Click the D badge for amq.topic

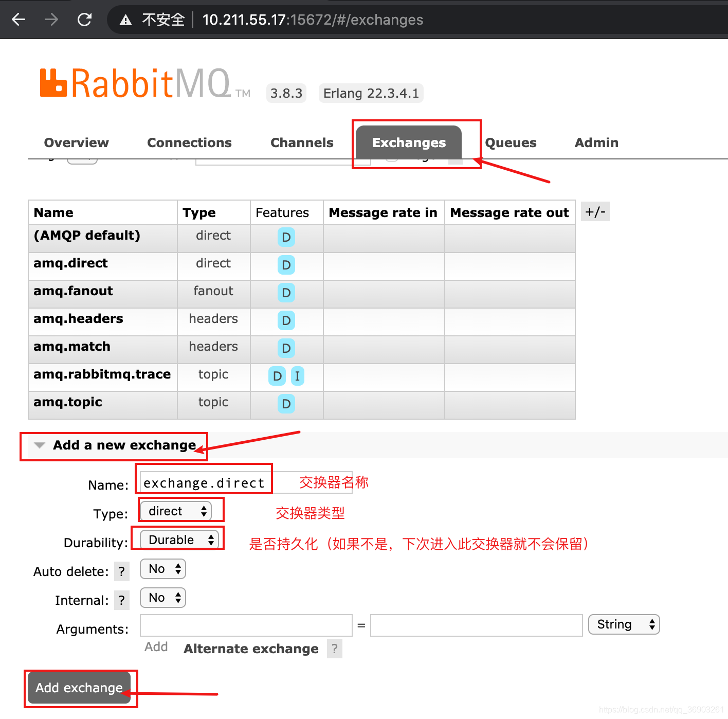click(x=286, y=404)
